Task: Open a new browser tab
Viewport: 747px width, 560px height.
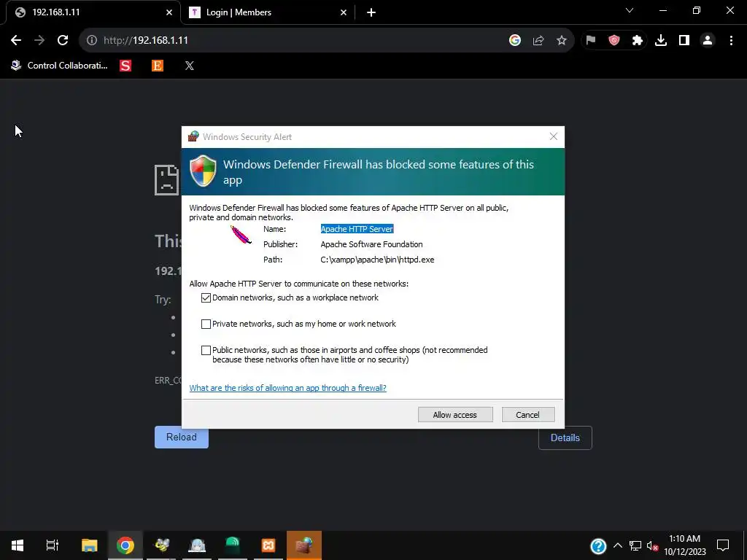Action: point(371,12)
